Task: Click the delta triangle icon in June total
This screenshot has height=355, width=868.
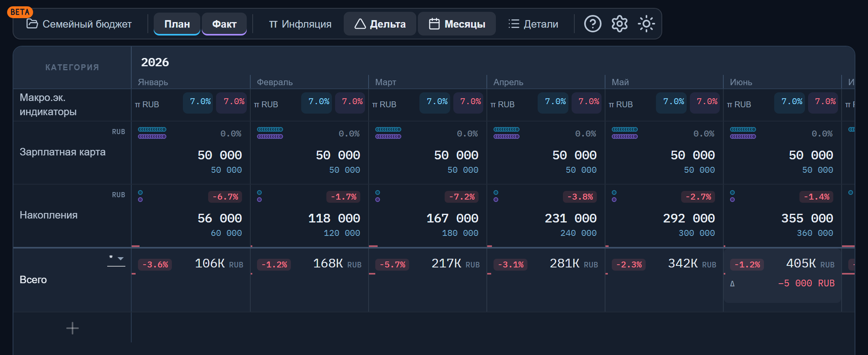Action: pyautogui.click(x=732, y=284)
